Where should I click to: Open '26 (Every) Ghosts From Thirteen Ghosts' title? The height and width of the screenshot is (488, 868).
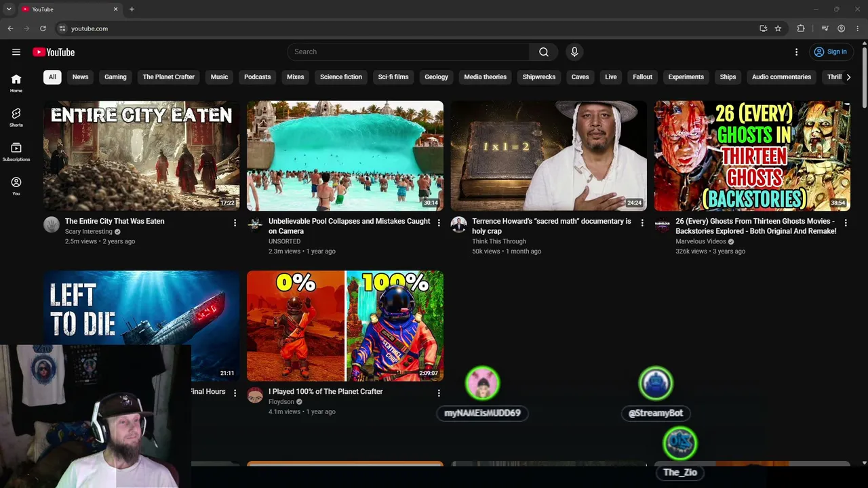[x=756, y=226]
